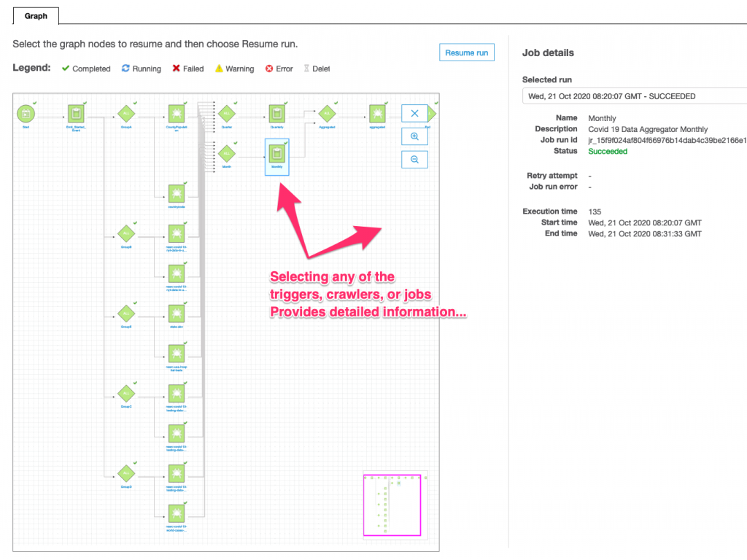Click the Quarterly job node icon
Image resolution: width=747 pixels, height=560 pixels.
click(276, 114)
